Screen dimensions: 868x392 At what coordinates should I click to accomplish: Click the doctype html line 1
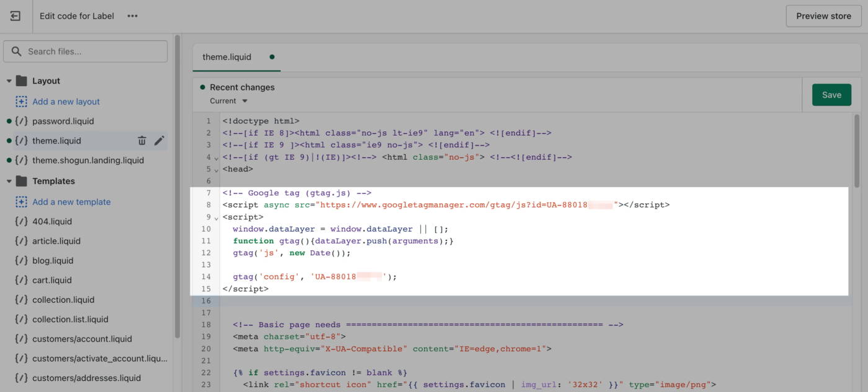click(261, 121)
